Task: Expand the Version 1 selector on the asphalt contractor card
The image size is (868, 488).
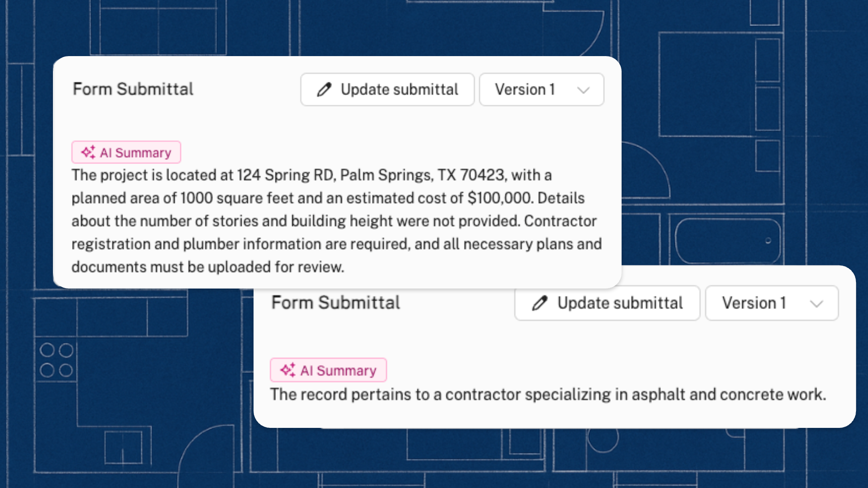Action: (x=771, y=303)
